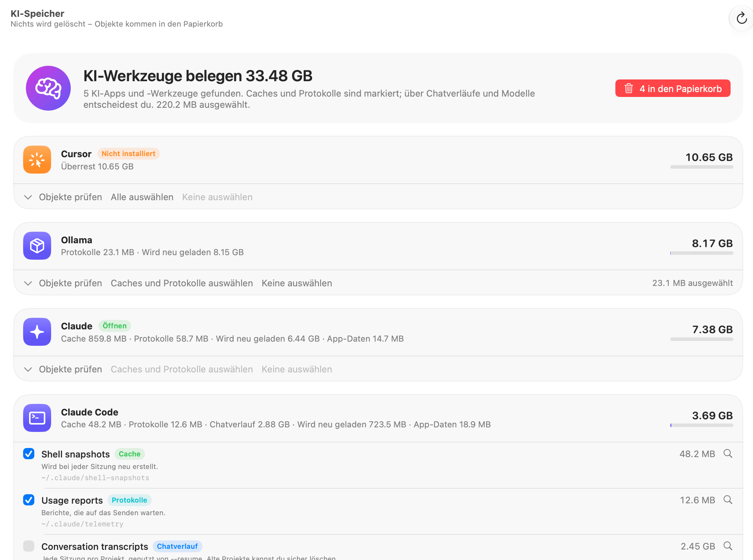
Task: Select Alle auswählen for Cursor
Action: 142,197
